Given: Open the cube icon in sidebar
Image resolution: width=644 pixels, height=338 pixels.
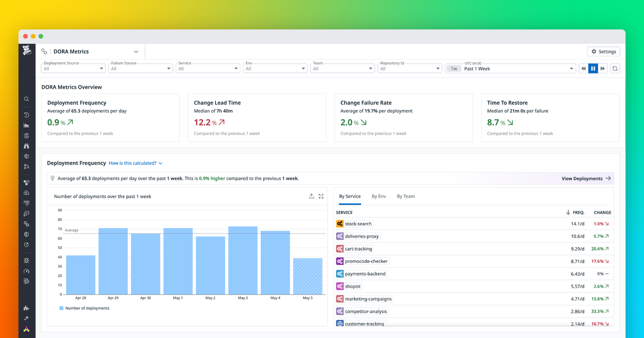Looking at the screenshot, I should coord(26,156).
